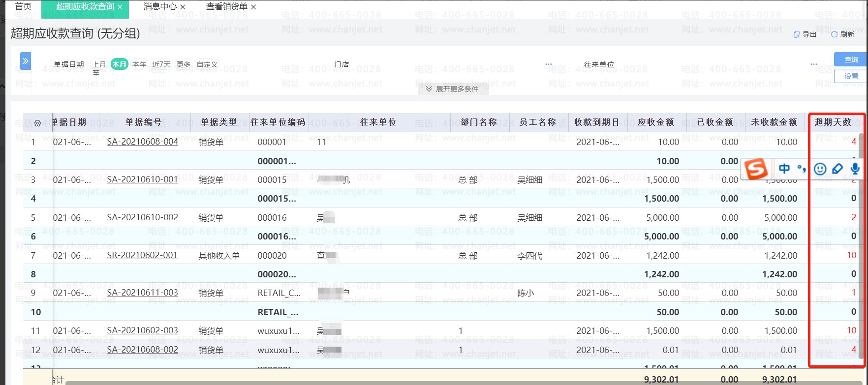Viewport: 868px width, 385px height.
Task: Open document SA-20210602-003 link
Action: (x=143, y=330)
